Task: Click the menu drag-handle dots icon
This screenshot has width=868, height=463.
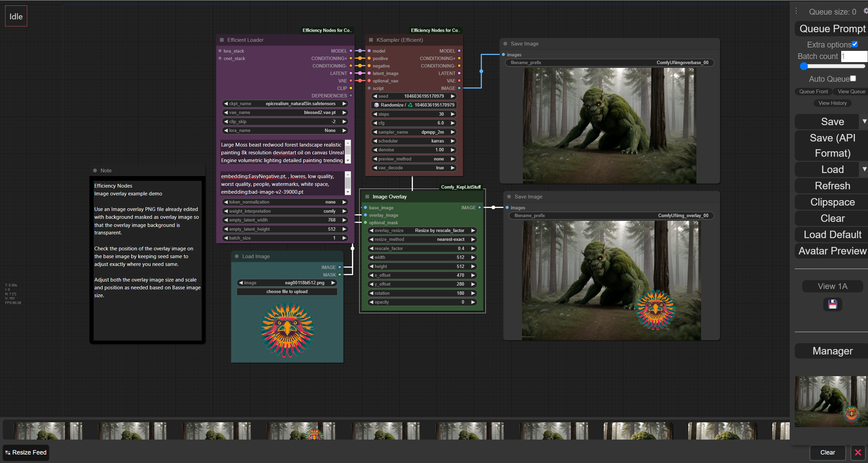Action: tap(796, 11)
